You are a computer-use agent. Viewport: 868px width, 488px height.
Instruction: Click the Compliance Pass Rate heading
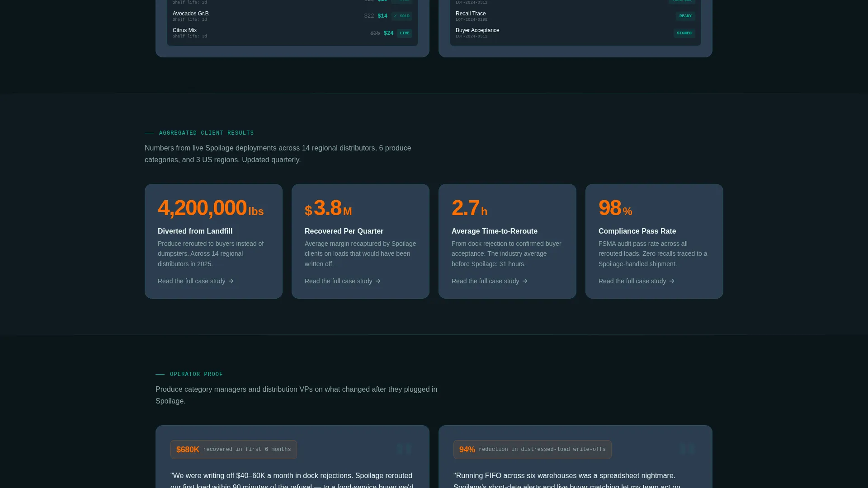637,231
